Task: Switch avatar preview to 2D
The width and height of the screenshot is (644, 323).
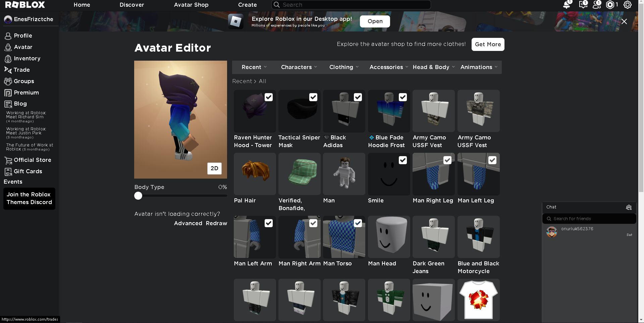Action: pyautogui.click(x=215, y=168)
